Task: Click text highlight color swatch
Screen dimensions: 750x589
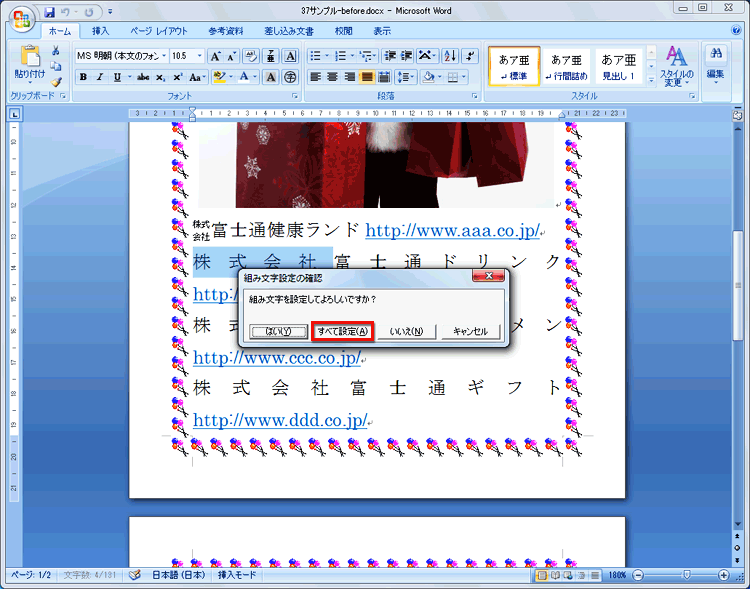Action: coord(220,77)
